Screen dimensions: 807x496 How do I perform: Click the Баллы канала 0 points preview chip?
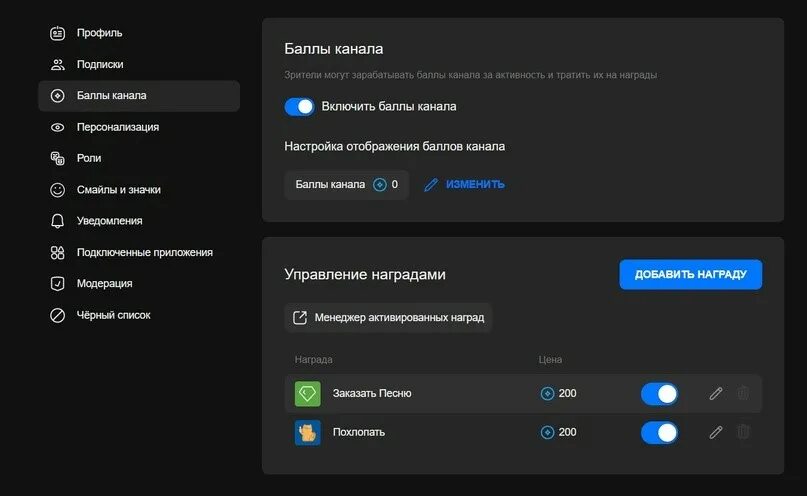[x=346, y=185]
